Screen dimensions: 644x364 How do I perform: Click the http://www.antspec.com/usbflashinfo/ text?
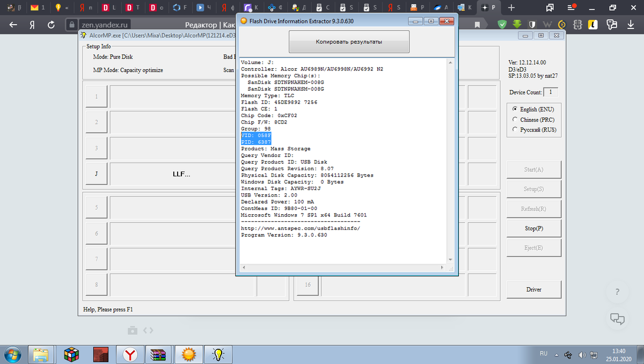click(x=301, y=228)
